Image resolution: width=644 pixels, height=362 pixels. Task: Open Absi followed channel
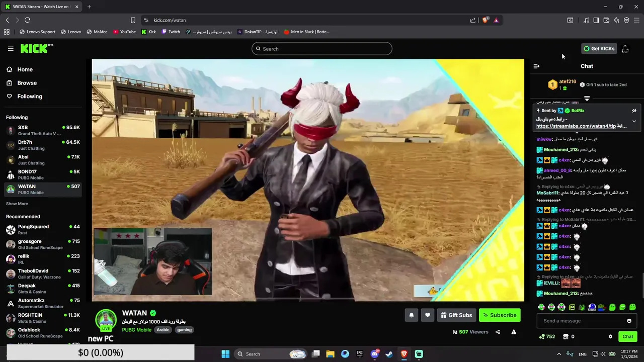tap(43, 160)
